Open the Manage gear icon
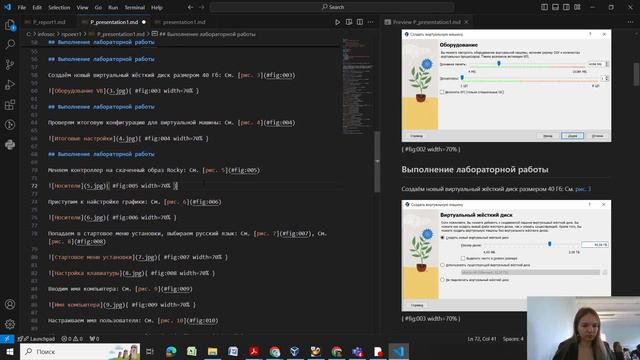The width and height of the screenshot is (640, 360). 10,324
